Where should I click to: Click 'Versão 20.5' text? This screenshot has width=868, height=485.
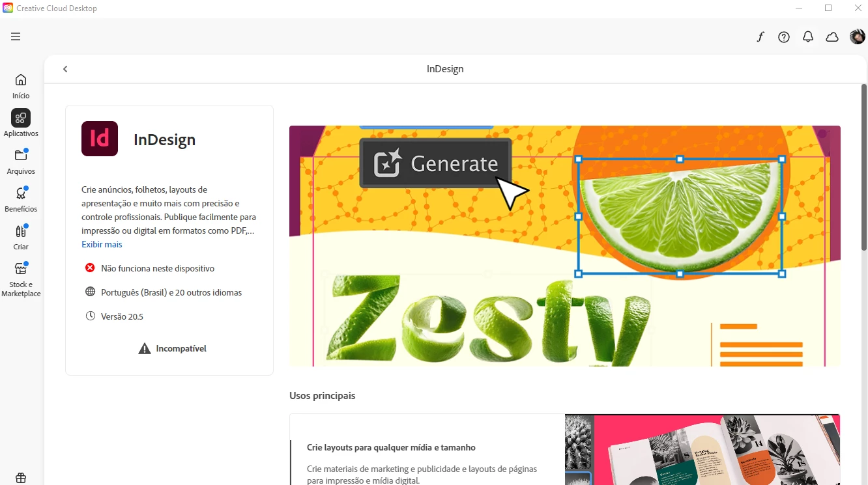[x=122, y=316]
